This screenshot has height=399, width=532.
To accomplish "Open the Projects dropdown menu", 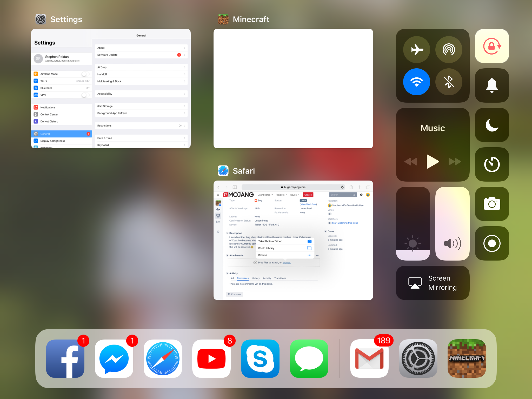I will (x=281, y=195).
